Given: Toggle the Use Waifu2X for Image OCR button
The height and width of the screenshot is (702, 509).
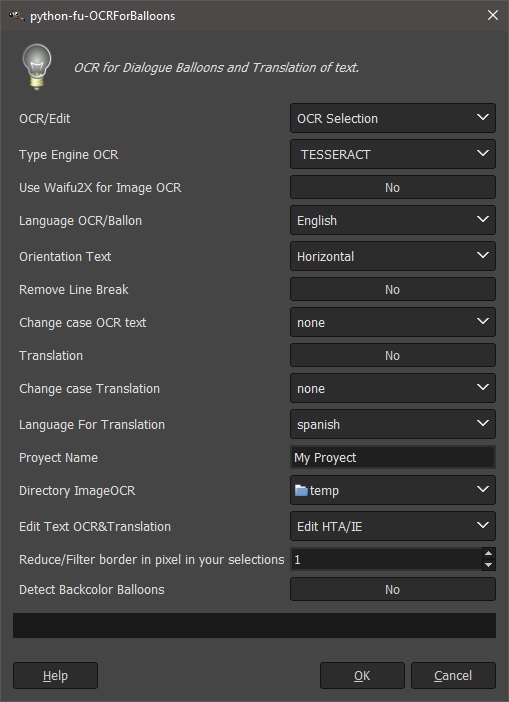Looking at the screenshot, I should (393, 187).
